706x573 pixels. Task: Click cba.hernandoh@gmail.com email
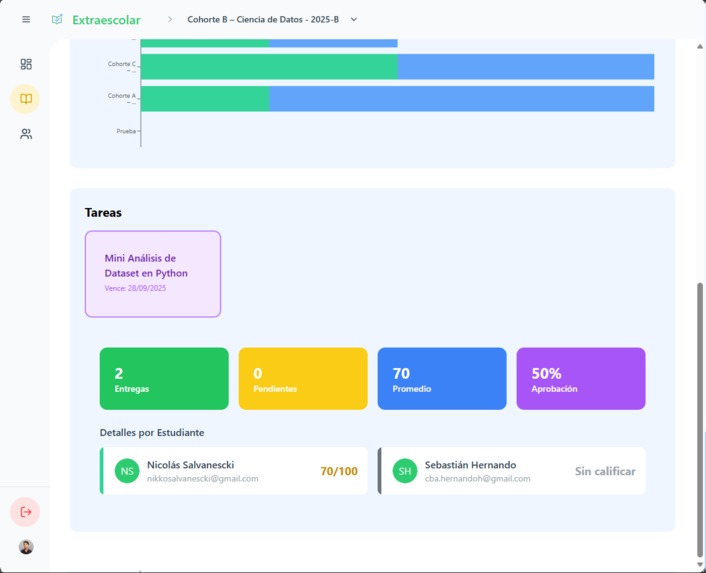click(477, 478)
